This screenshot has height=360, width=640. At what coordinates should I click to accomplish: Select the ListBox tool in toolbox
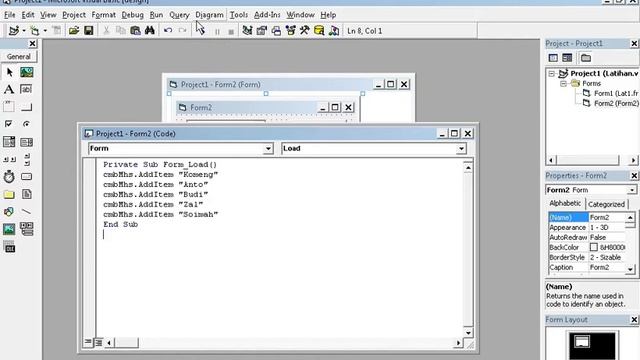(27, 142)
